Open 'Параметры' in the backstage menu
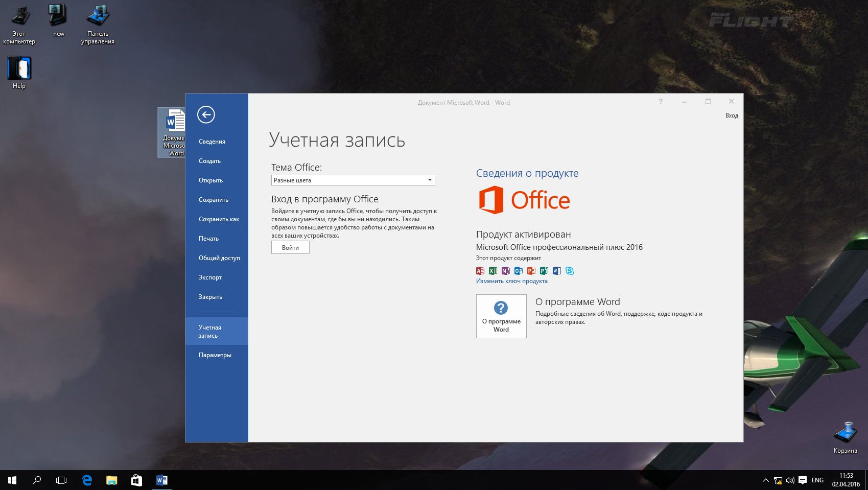The width and height of the screenshot is (868, 490). pos(217,355)
